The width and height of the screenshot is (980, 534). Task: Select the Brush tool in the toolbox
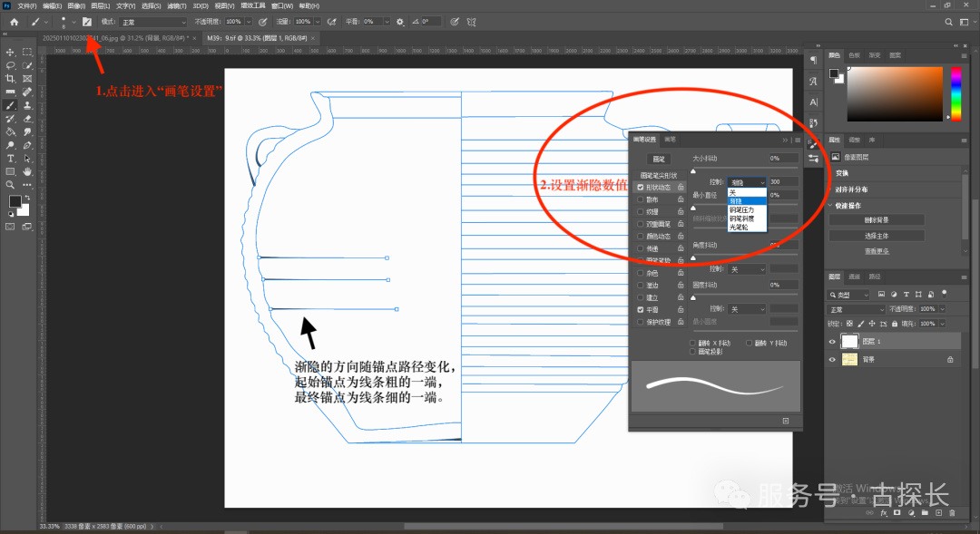click(10, 105)
